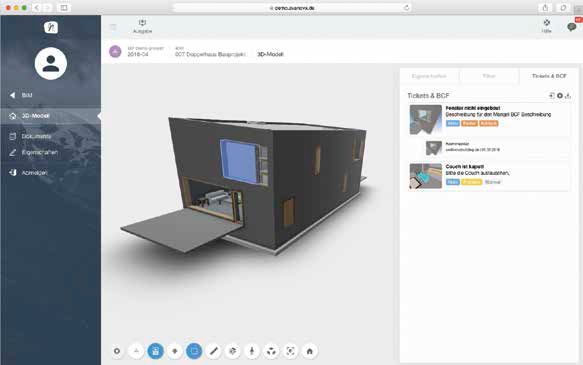This screenshot has height=365, width=583.
Task: Activate the walk-mode person icon
Action: point(252,351)
